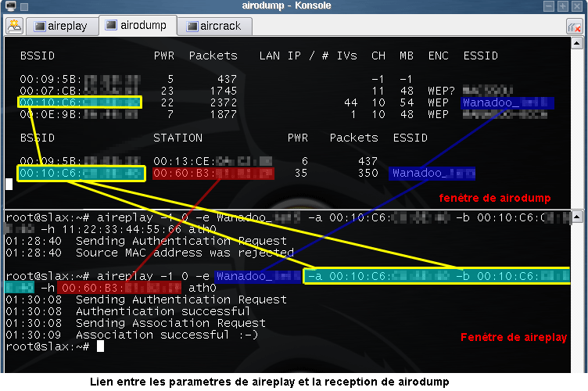Image resolution: width=588 pixels, height=391 pixels.
Task: Click the STATION column header
Action: tap(177, 138)
